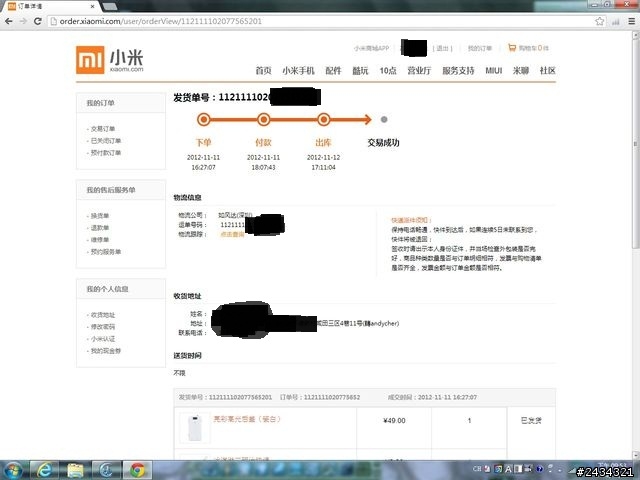
Task: Go to 首页 in the navigation bar
Action: coord(263,71)
